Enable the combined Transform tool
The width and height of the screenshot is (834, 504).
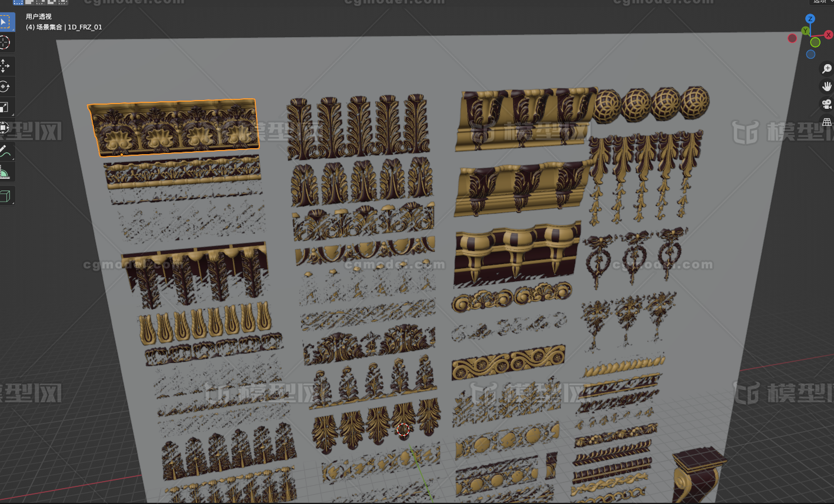5,128
